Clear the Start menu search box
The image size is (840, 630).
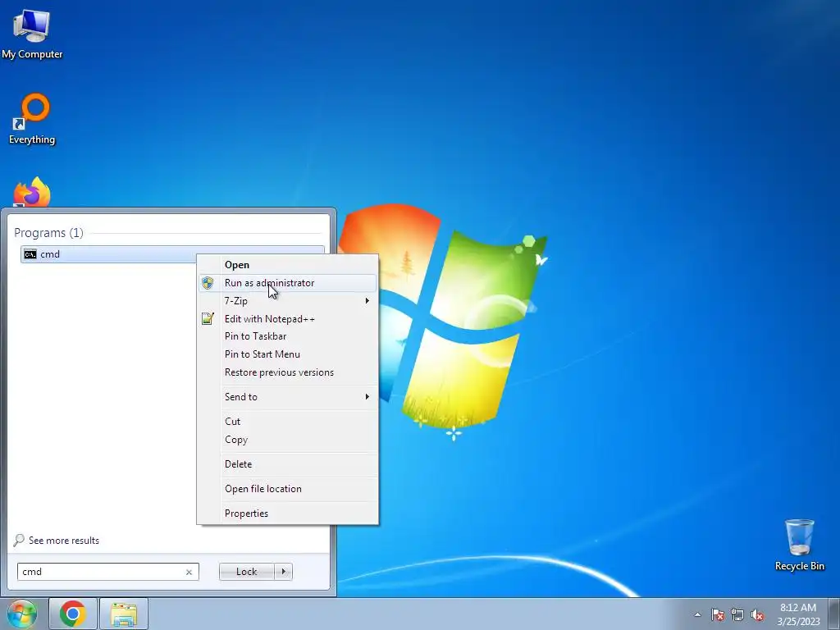pos(189,572)
